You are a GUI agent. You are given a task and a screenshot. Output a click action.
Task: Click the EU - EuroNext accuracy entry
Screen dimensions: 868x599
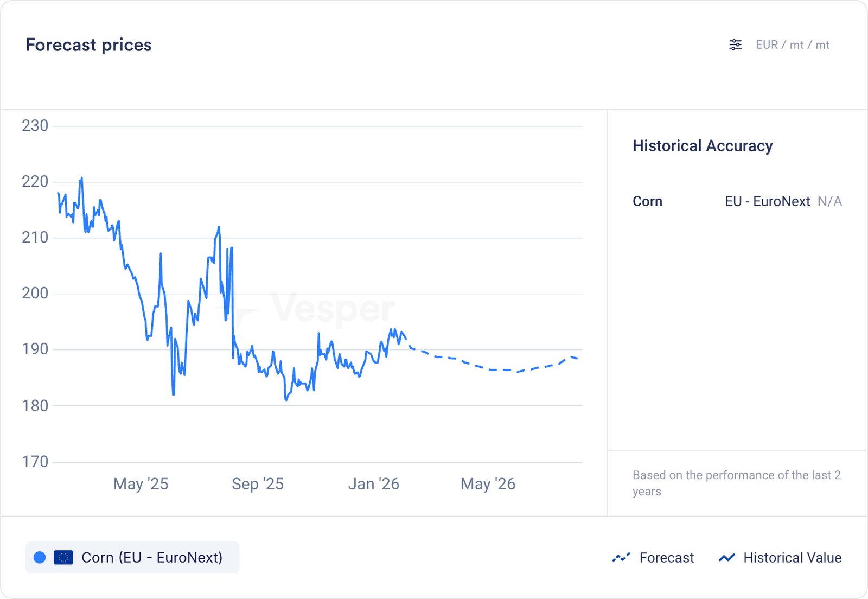coord(767,201)
